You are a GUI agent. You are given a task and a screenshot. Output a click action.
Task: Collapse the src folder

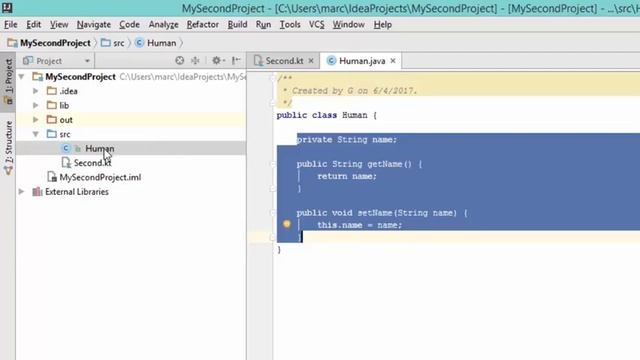tap(36, 134)
